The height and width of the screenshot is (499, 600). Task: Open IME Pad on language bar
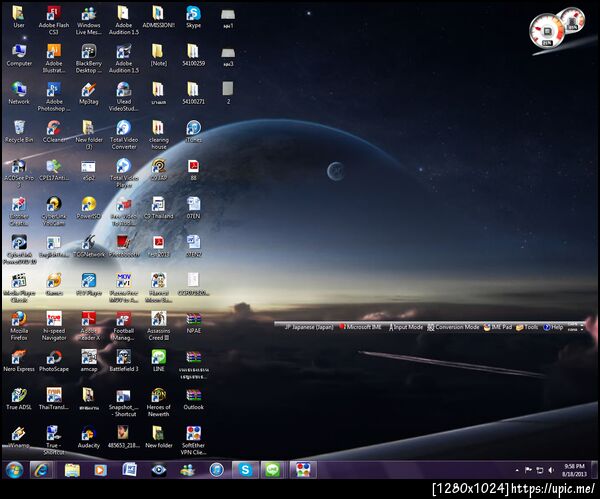(497, 327)
